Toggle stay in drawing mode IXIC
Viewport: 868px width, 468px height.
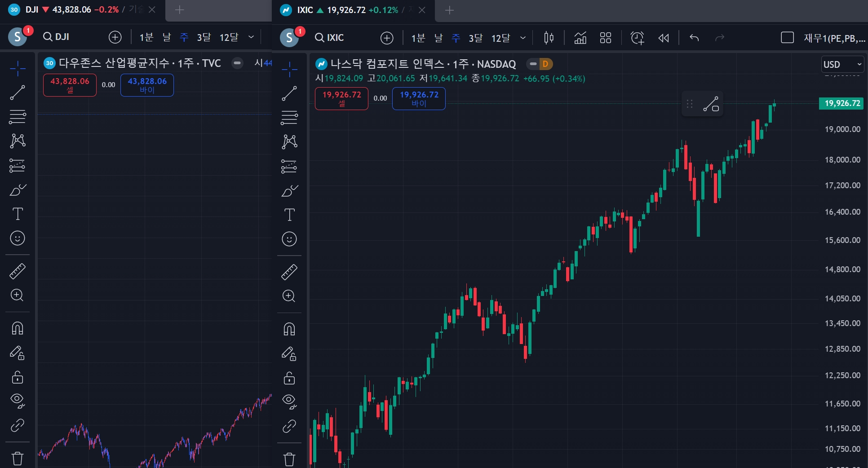[x=289, y=354]
